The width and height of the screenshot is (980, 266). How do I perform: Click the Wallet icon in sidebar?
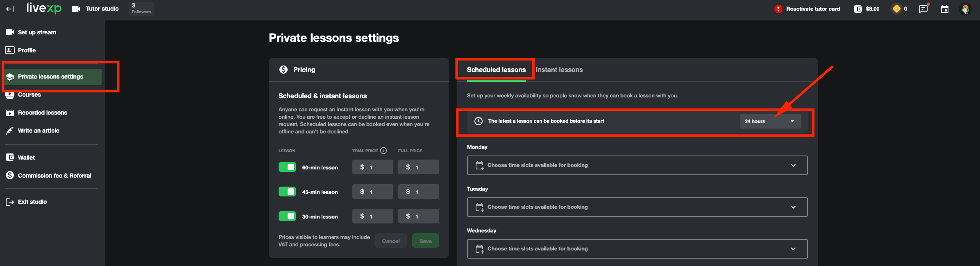[x=10, y=157]
